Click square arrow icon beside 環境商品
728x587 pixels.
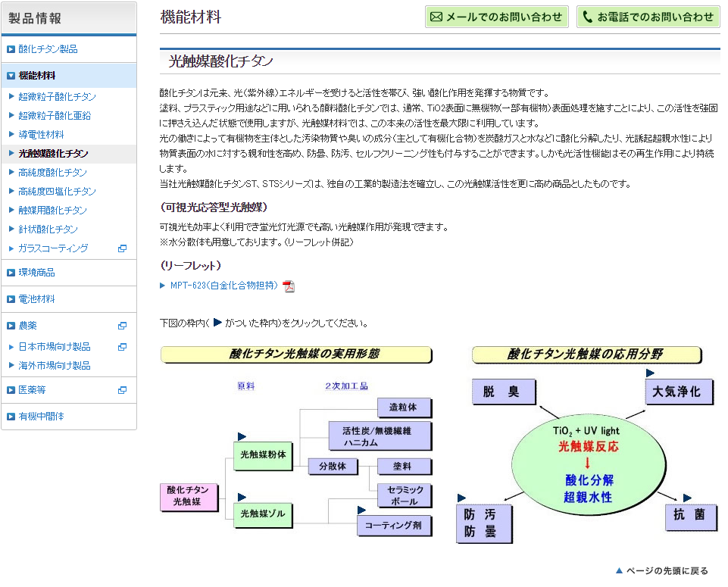tap(11, 273)
